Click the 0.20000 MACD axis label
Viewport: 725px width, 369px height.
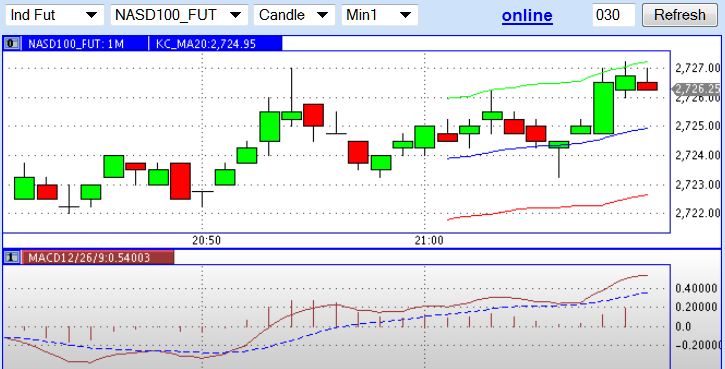697,308
